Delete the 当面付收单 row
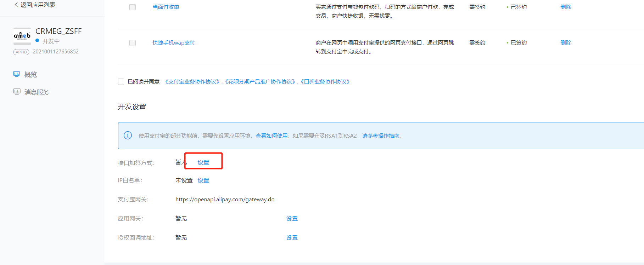This screenshot has height=265, width=644. [x=566, y=7]
